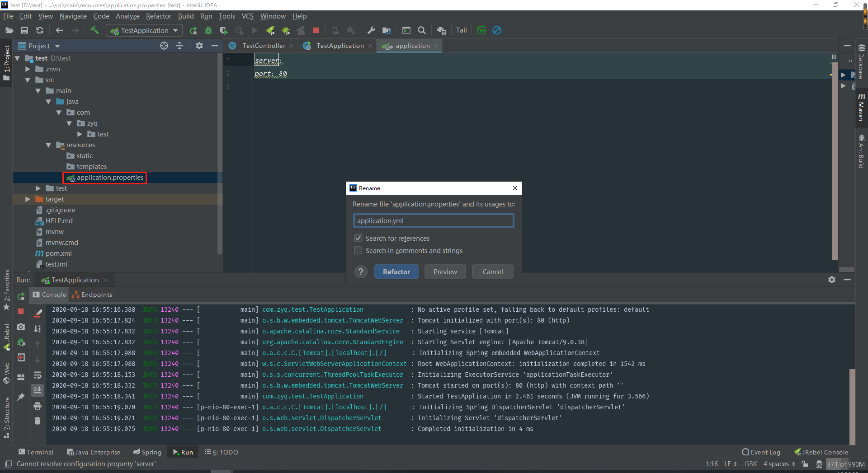
Task: Click the Tail toolbar button
Action: click(x=461, y=30)
